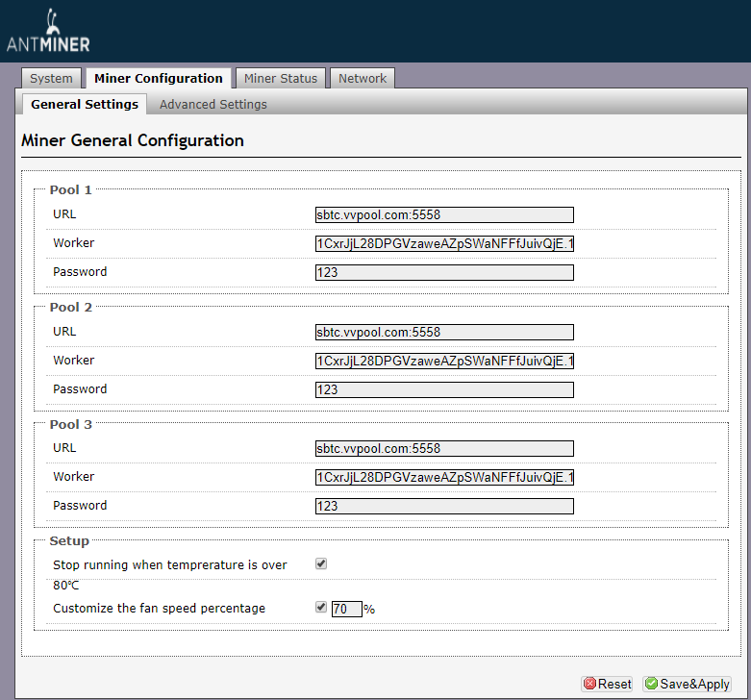
Task: Toggle stop running over temperature checkbox
Action: (x=321, y=564)
